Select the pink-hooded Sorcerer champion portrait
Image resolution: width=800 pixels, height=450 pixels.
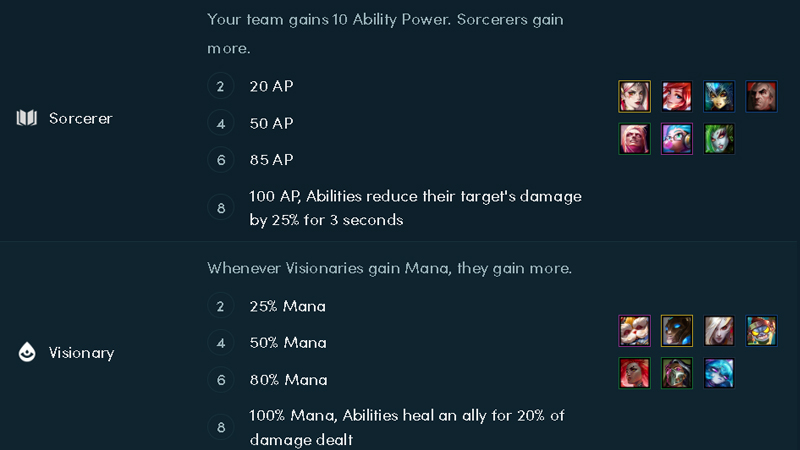point(634,139)
